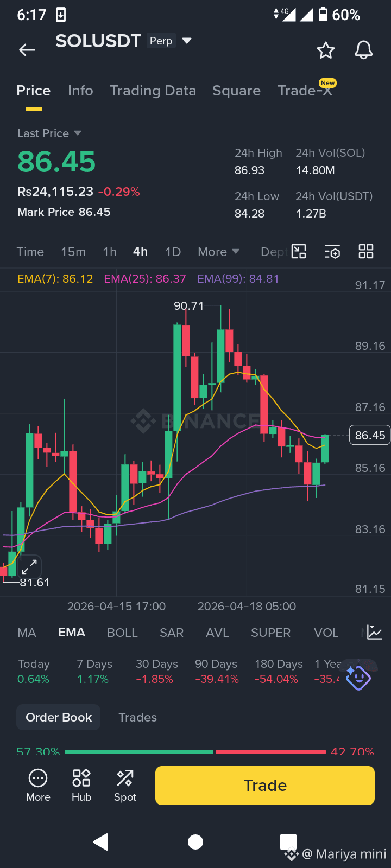391x868 pixels.
Task: Tap the Mark Price 86.45 text
Action: coord(64,212)
